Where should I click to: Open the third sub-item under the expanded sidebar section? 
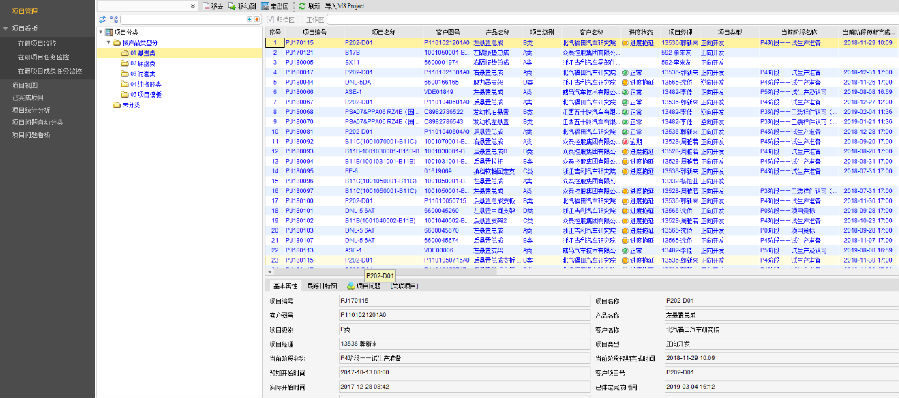pos(50,72)
